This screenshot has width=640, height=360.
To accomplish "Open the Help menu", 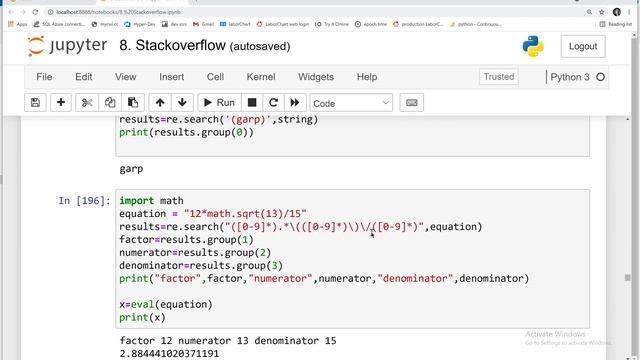I will (x=367, y=77).
